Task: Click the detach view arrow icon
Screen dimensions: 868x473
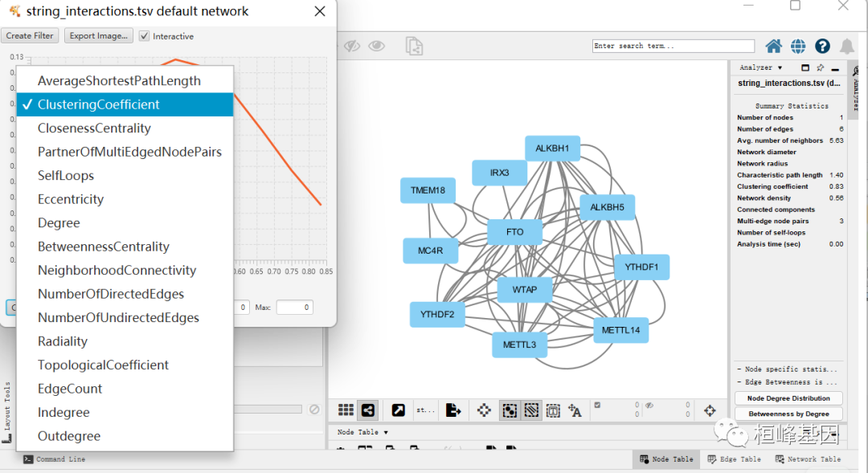Action: (398, 410)
